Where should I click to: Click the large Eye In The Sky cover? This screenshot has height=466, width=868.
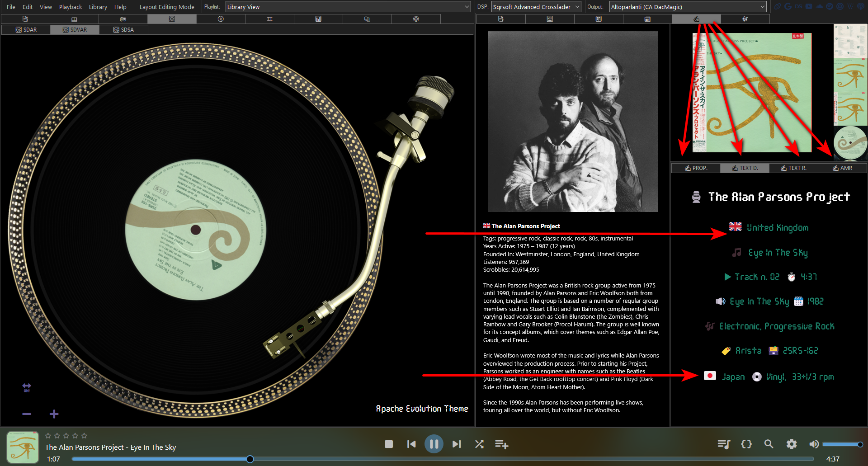click(752, 92)
